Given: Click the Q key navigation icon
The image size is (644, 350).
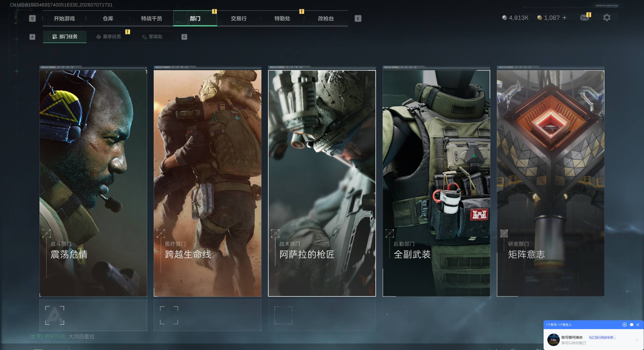Looking at the screenshot, I should (x=32, y=18).
